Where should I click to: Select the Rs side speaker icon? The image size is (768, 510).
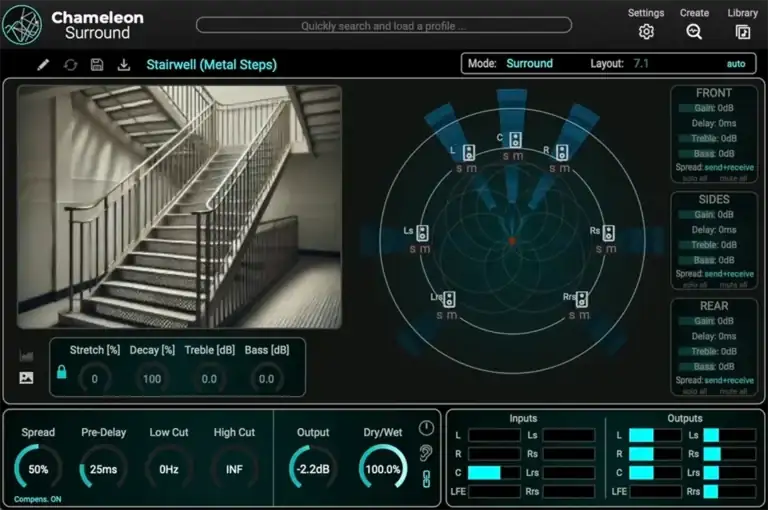pos(608,233)
